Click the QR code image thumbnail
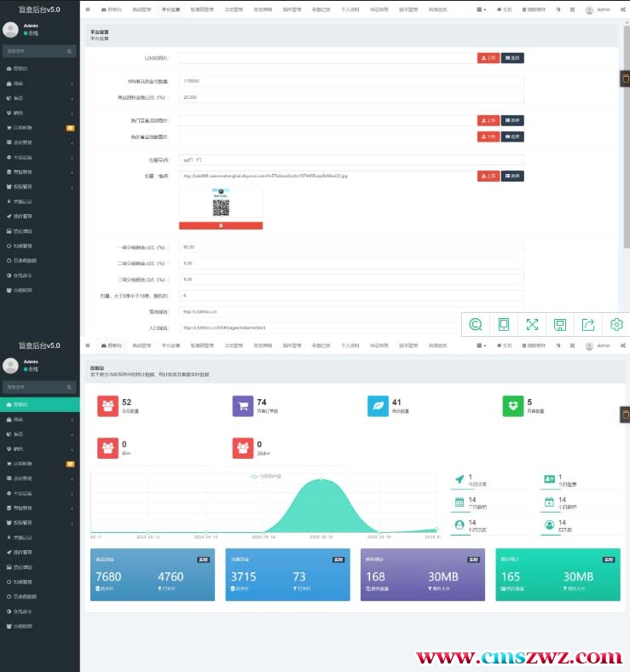Screen dimensions: 630x672 pos(221,205)
